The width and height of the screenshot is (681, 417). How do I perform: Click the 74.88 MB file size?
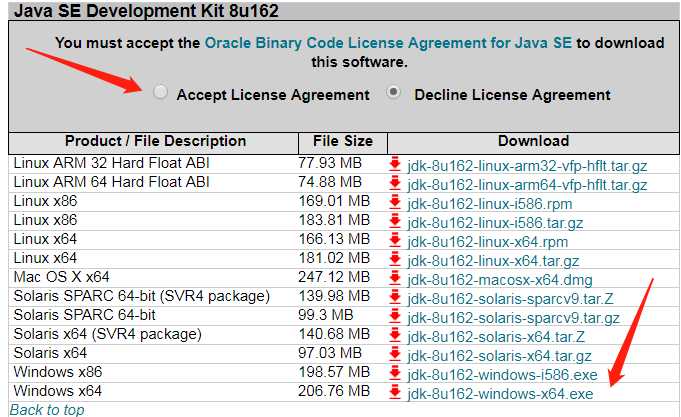(330, 182)
